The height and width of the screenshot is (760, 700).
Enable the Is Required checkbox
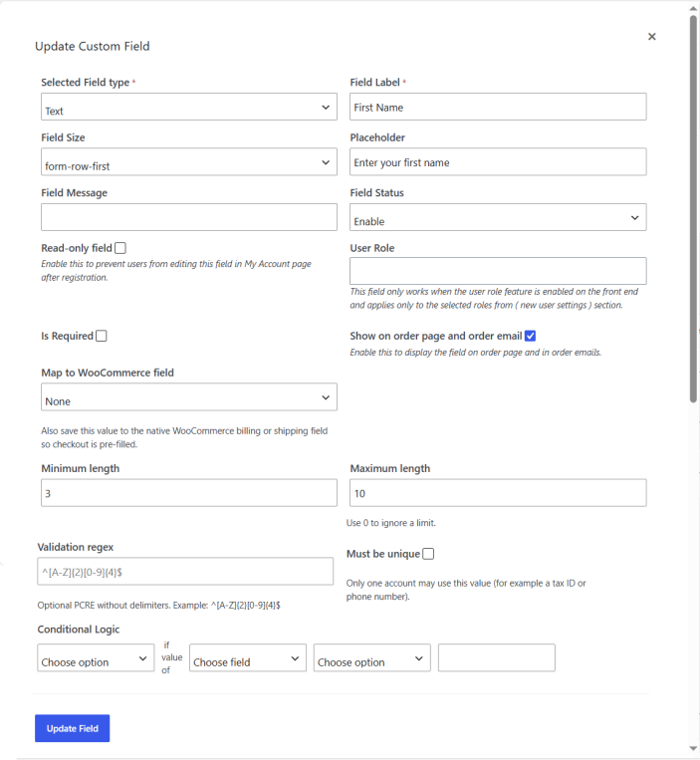pyautogui.click(x=102, y=336)
